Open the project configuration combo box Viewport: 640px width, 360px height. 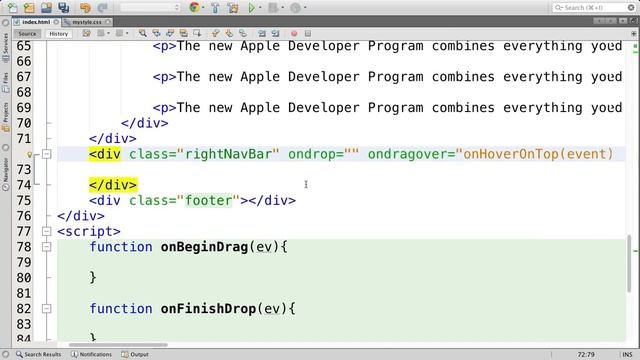click(x=150, y=7)
